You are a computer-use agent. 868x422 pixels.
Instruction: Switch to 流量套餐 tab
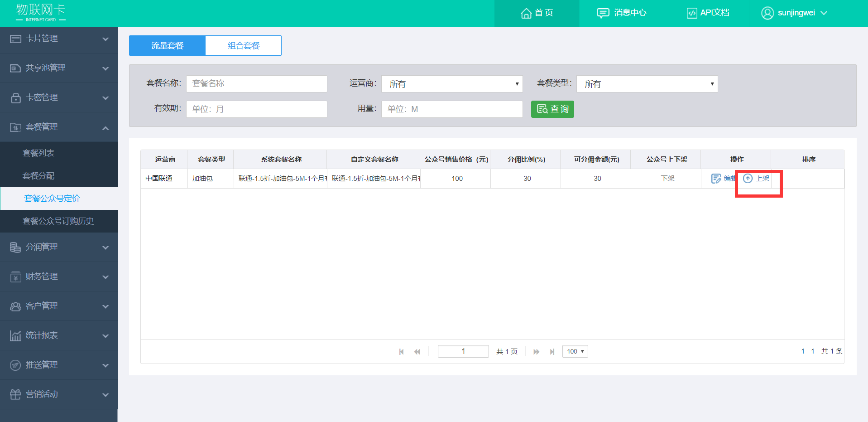[x=168, y=46]
